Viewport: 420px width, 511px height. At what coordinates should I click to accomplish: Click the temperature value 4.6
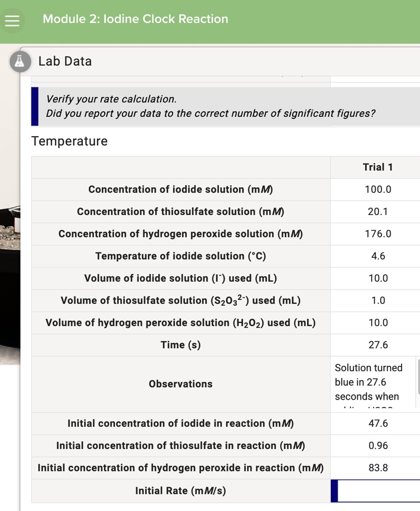(x=378, y=256)
